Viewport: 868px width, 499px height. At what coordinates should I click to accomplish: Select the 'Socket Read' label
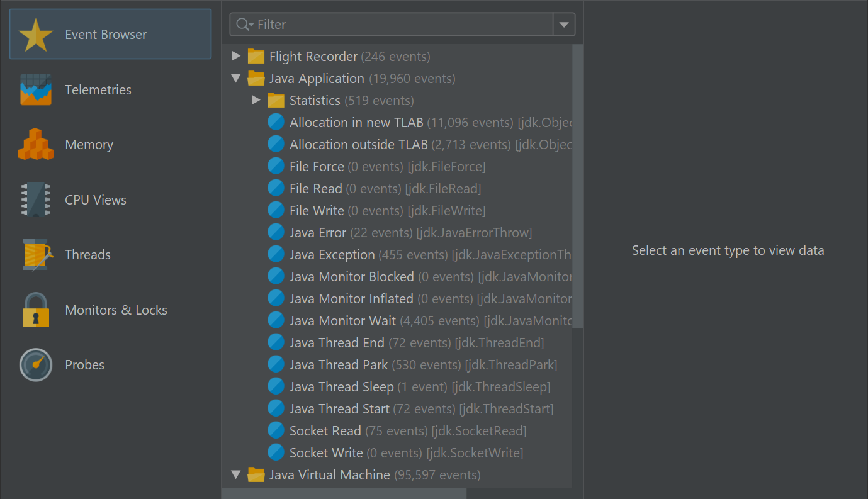325,431
